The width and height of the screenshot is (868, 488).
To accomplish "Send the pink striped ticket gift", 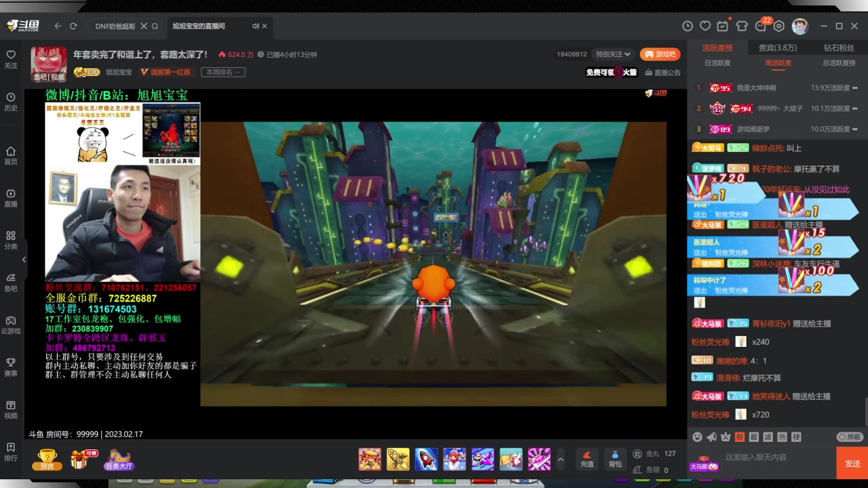I will coord(539,459).
